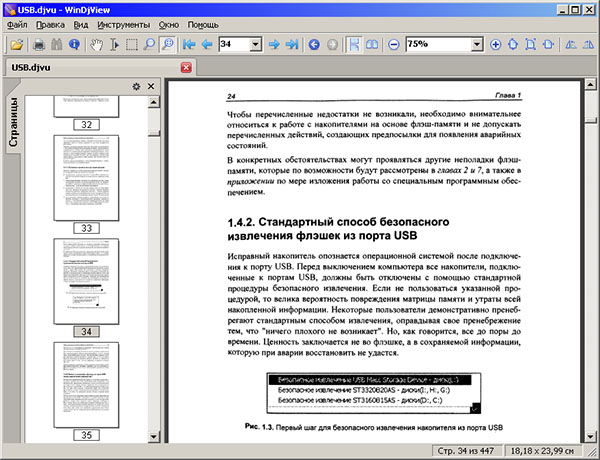The height and width of the screenshot is (460, 600).
Task: Click the Print icon in toolbar
Action: tap(39, 45)
